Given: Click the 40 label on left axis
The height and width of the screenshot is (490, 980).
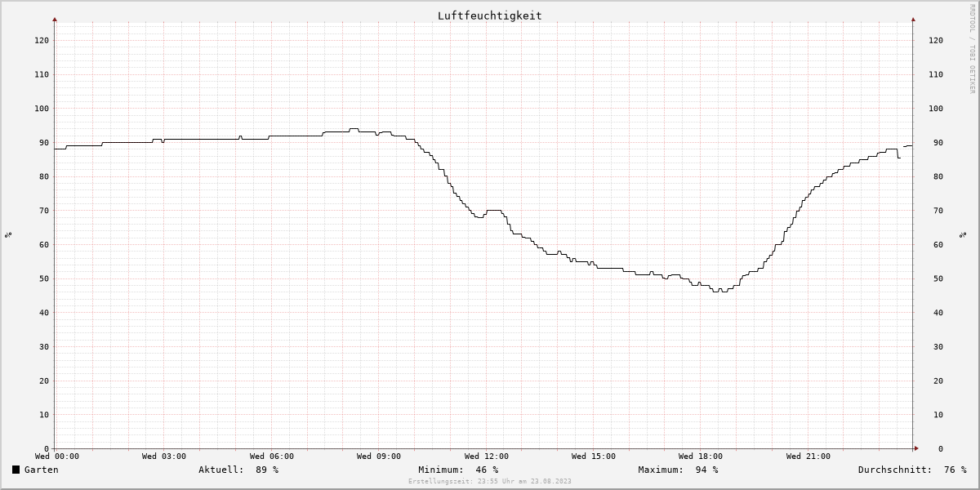Looking at the screenshot, I should point(44,313).
